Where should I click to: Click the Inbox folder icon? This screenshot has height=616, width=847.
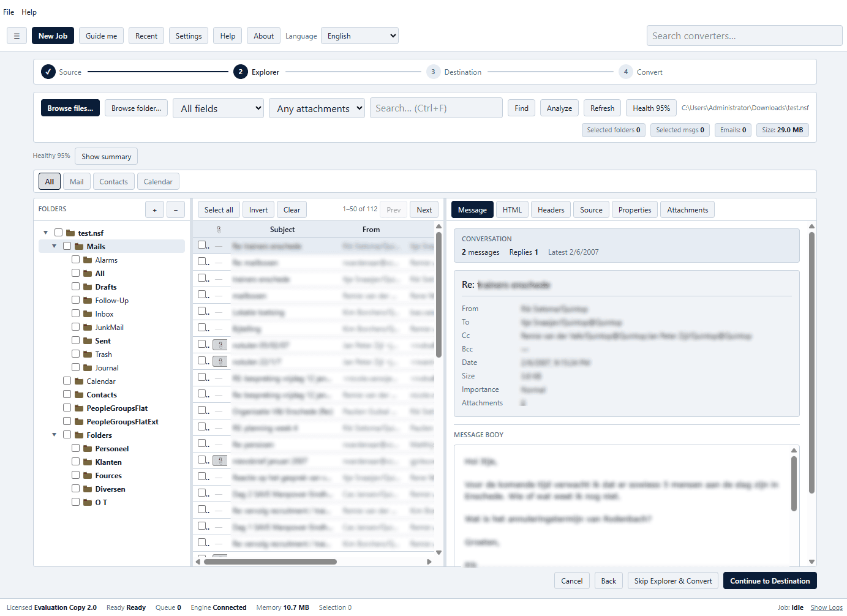(x=88, y=314)
